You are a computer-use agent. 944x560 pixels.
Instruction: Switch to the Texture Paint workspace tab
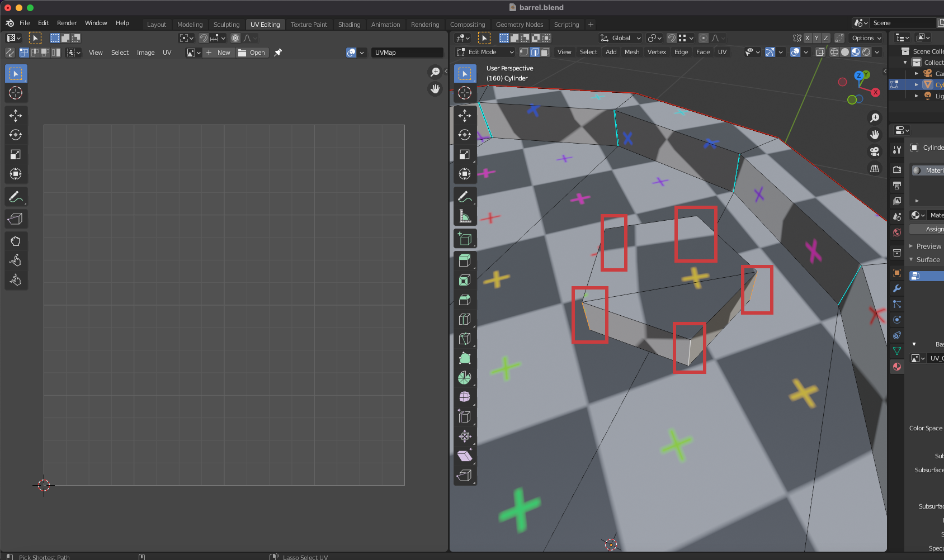[x=309, y=25]
